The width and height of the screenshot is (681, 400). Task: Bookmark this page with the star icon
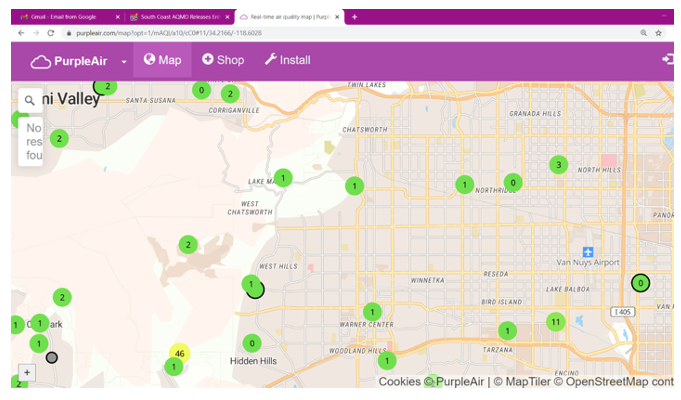[x=659, y=33]
